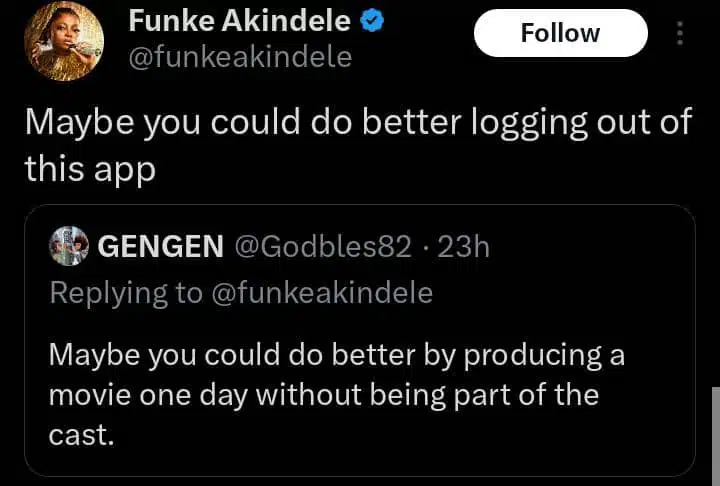Follow the @funkeakindele mention after 'Replying to'

pos(323,292)
